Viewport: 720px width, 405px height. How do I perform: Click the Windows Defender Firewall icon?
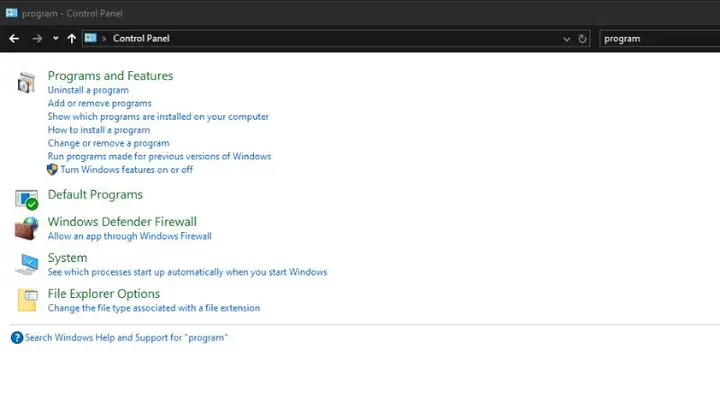pos(26,228)
